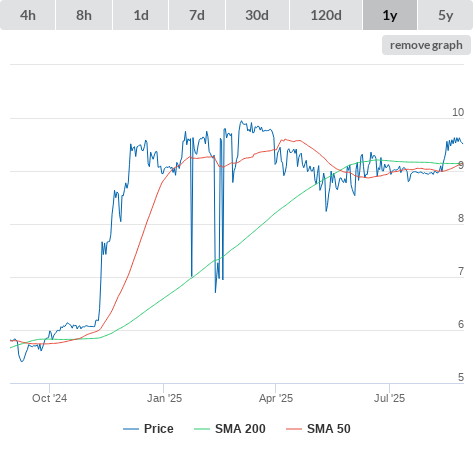Choose the 1d range tab
474x455 pixels.
coord(141,15)
